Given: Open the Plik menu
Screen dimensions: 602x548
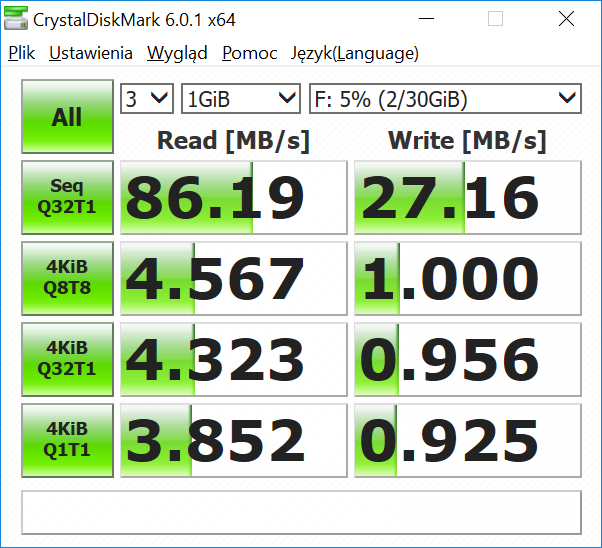Looking at the screenshot, I should [21, 53].
